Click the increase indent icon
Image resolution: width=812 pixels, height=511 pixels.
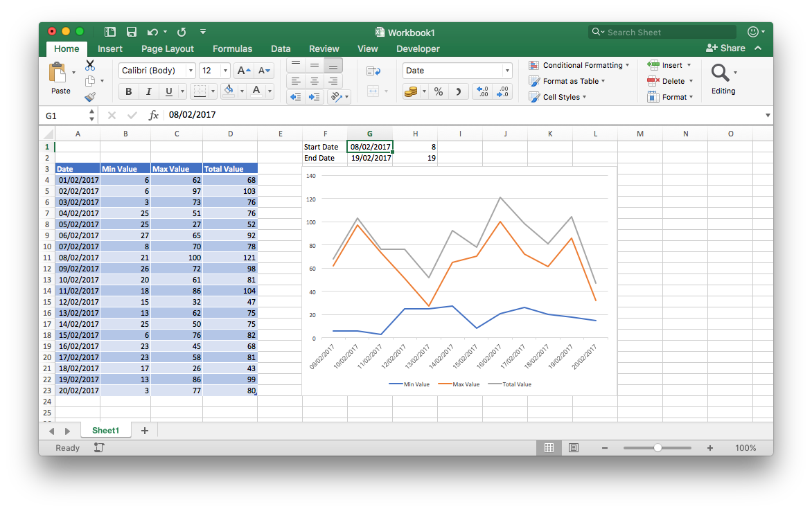coord(315,97)
